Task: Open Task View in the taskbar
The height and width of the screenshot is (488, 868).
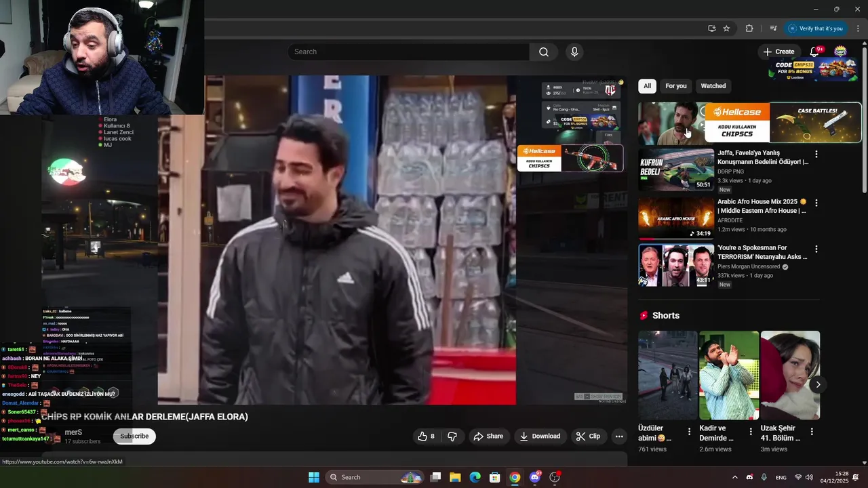Action: point(435,477)
